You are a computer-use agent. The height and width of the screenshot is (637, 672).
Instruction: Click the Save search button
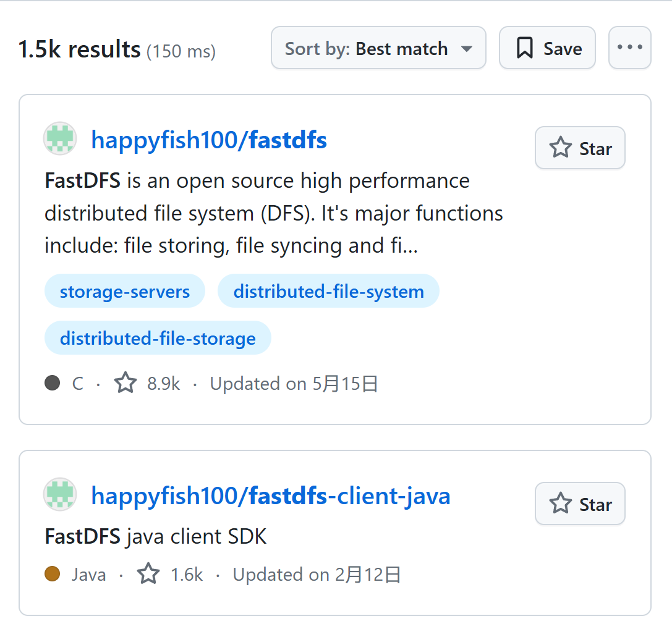[547, 48]
